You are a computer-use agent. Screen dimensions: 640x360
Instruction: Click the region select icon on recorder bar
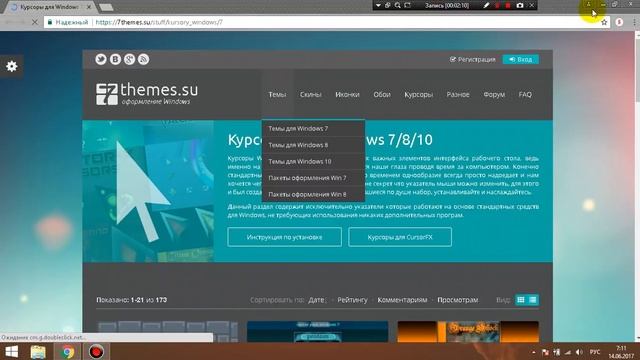click(x=407, y=5)
